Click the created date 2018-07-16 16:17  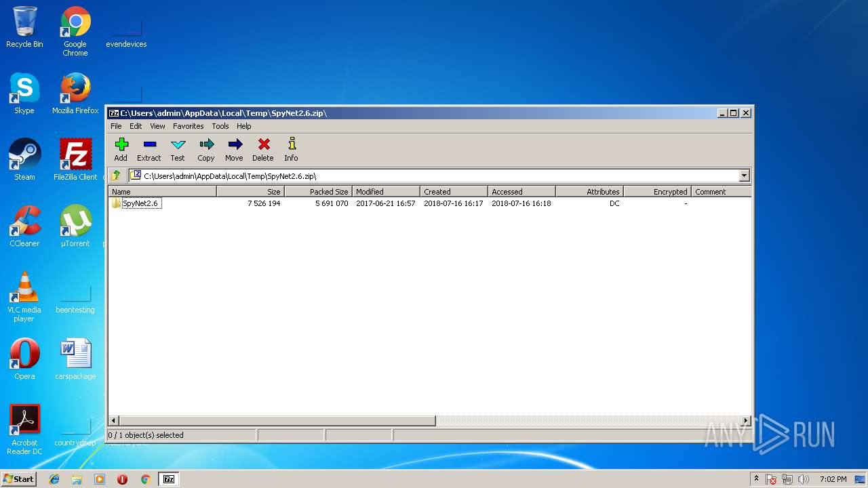pos(453,203)
